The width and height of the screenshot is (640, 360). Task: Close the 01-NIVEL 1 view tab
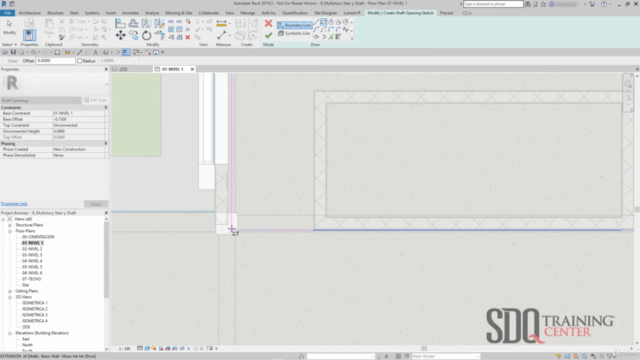192,69
